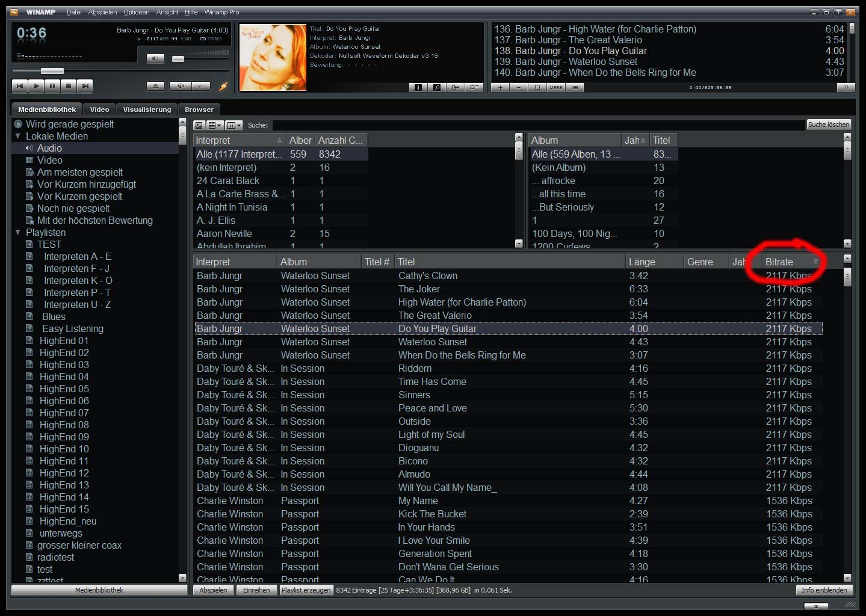The width and height of the screenshot is (866, 616).
Task: Click the Suche löschen button
Action: (x=829, y=125)
